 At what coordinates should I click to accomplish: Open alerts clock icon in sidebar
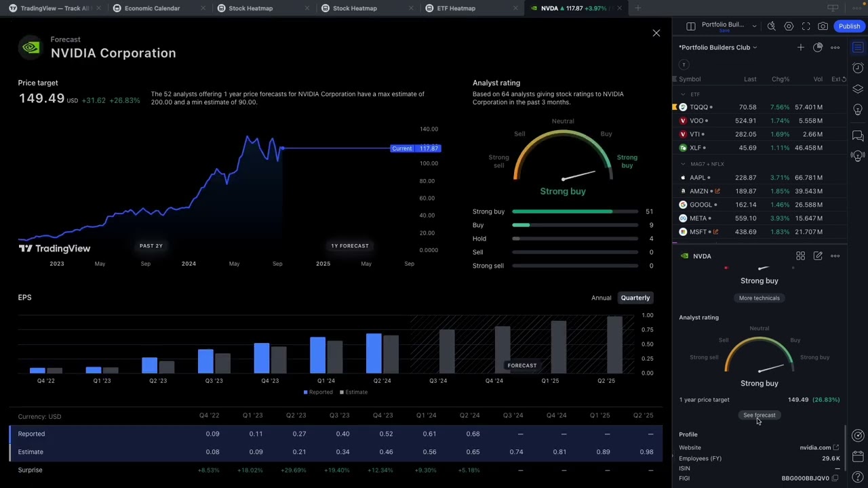click(858, 68)
